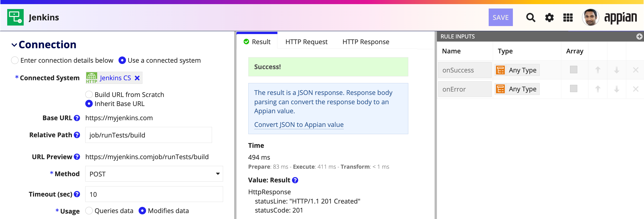
Task: Choose Build URL from Scratch
Action: (89, 94)
